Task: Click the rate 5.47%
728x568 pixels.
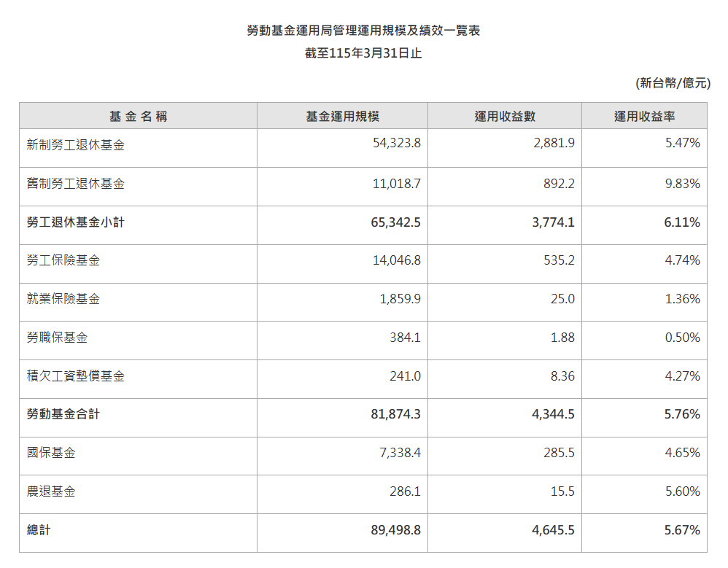Action: click(683, 143)
